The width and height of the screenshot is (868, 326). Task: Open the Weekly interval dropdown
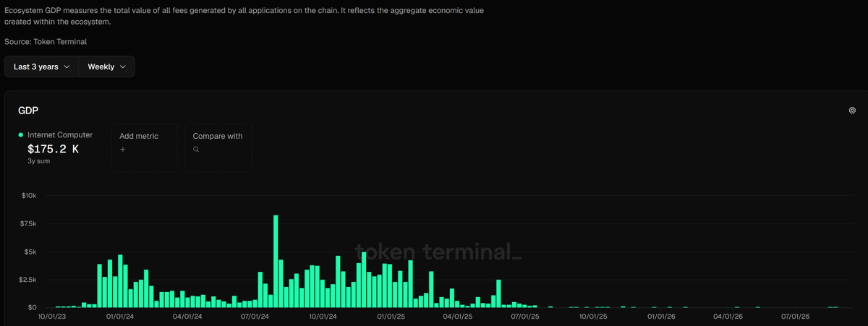point(106,67)
